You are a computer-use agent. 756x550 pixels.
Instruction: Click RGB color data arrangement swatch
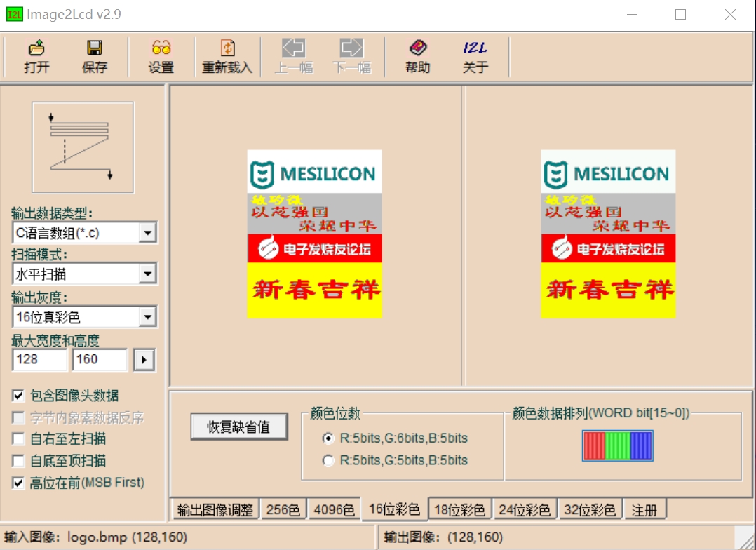pos(618,445)
